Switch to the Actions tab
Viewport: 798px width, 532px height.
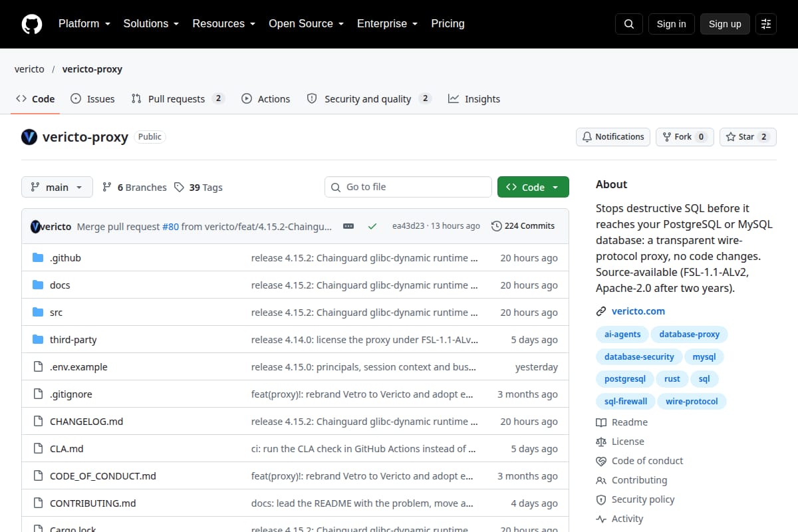click(x=266, y=99)
